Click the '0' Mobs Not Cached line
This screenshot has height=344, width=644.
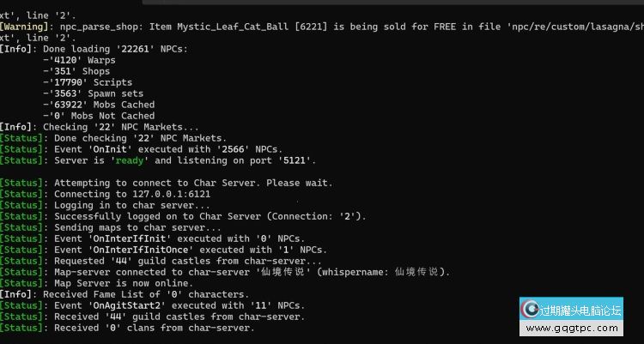tap(98, 116)
